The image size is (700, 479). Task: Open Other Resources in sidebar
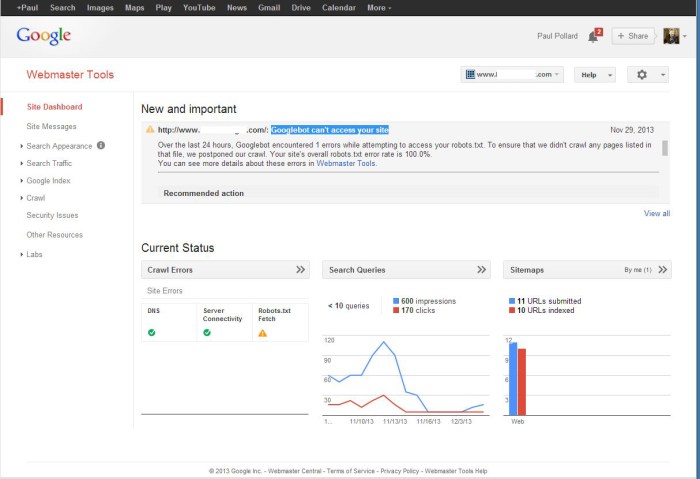point(54,235)
